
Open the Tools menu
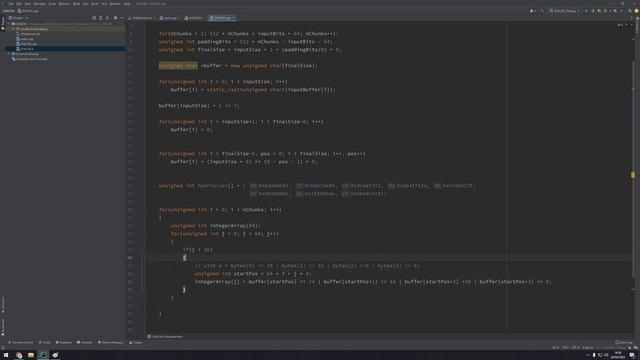coord(95,4)
